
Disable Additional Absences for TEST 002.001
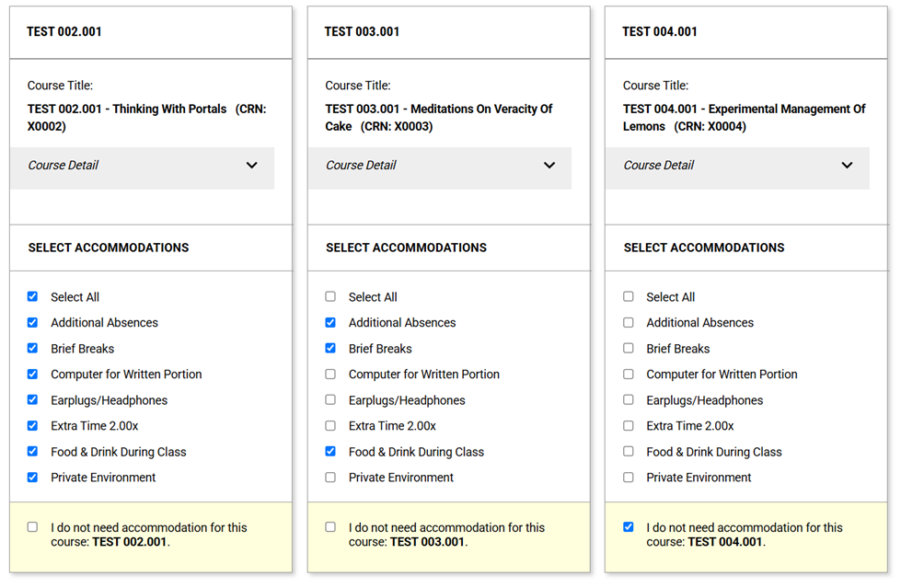[32, 322]
